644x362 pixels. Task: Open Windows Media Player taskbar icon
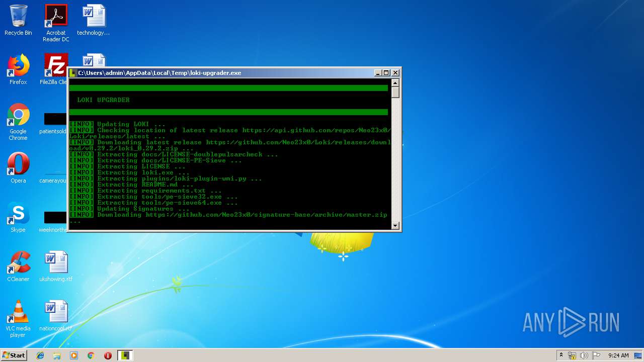(x=74, y=355)
